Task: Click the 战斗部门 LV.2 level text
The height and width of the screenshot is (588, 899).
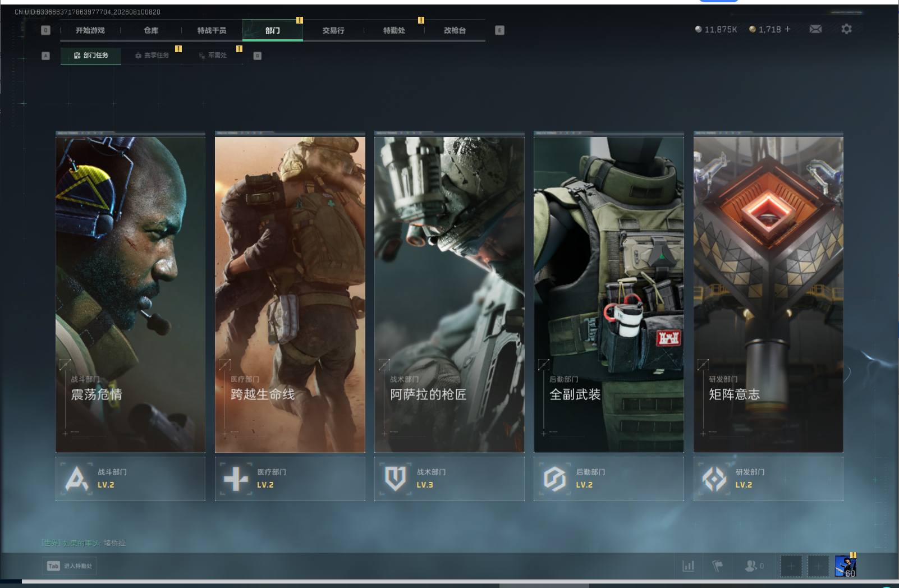Action: point(106,485)
